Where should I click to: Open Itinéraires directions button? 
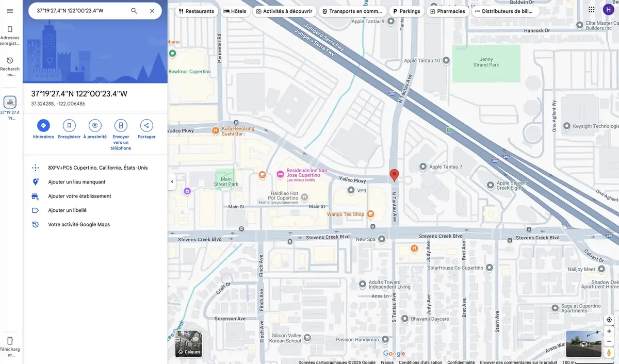pyautogui.click(x=43, y=125)
